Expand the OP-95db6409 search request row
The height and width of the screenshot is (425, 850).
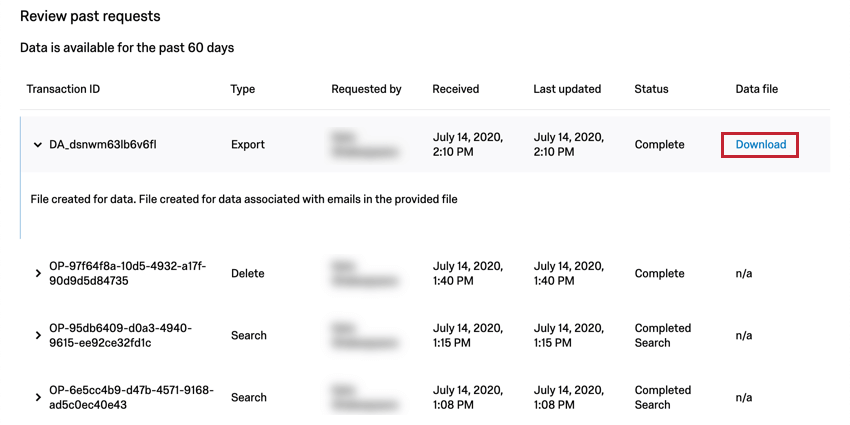tap(38, 336)
